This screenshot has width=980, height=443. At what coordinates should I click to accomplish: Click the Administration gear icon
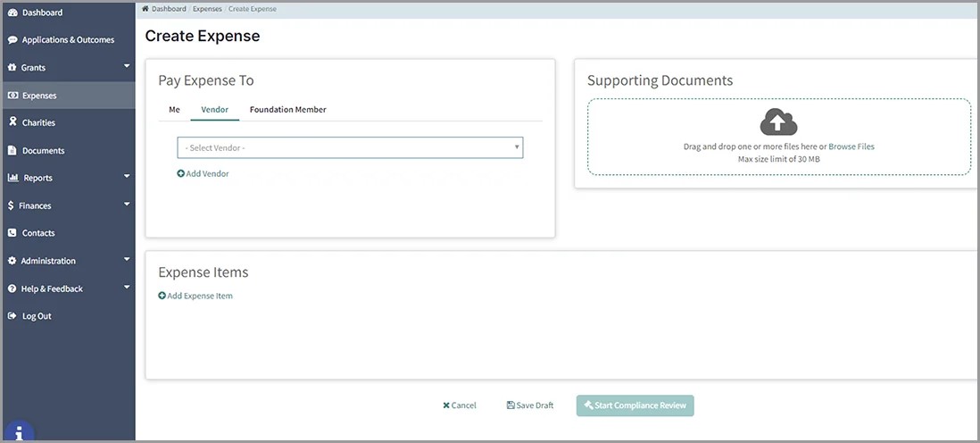click(12, 261)
